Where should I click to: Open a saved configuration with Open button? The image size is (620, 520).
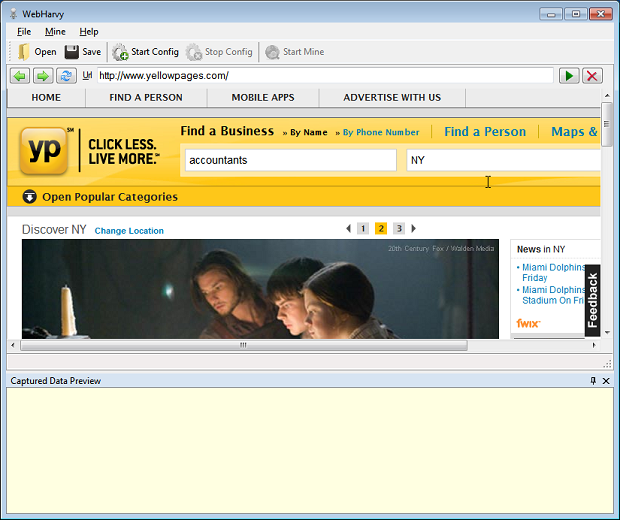(37, 52)
